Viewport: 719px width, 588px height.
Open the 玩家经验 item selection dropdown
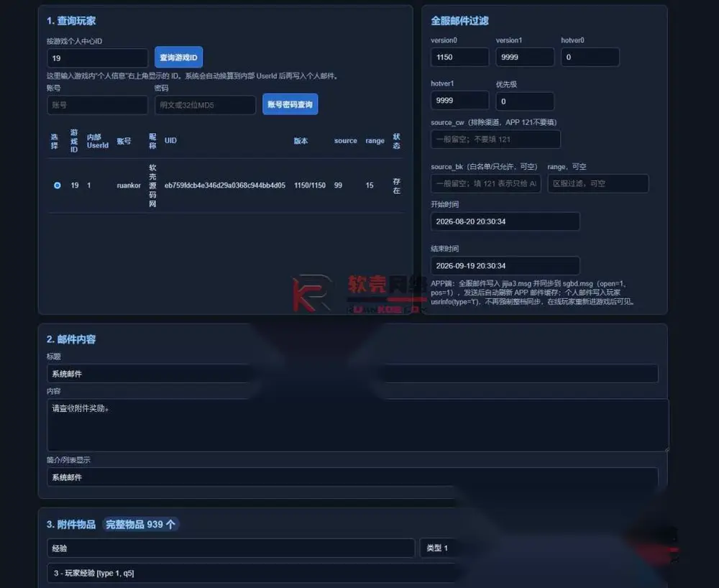[x=252, y=573]
